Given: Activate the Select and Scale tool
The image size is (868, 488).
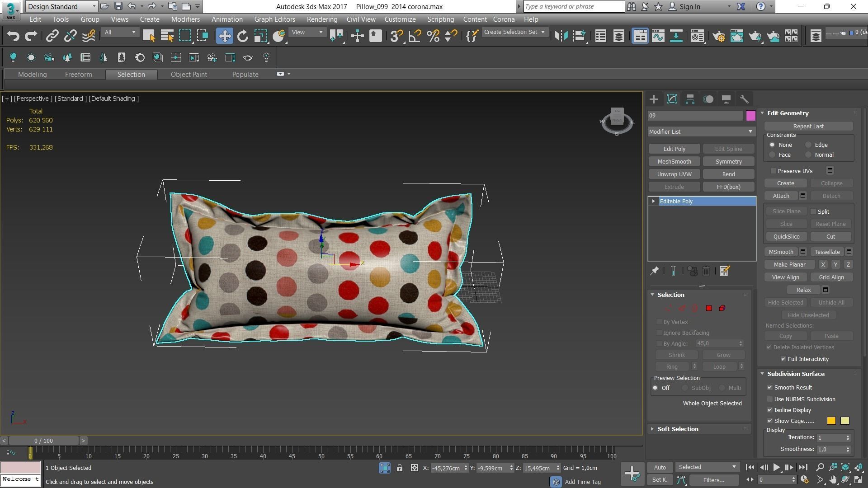Looking at the screenshot, I should (x=261, y=36).
